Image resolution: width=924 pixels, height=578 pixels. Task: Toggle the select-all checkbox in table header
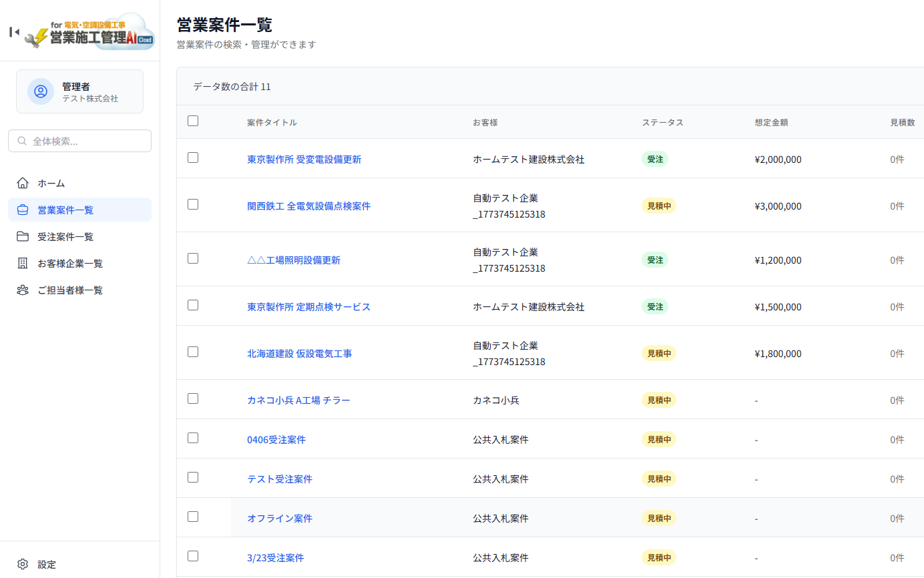coord(193,121)
